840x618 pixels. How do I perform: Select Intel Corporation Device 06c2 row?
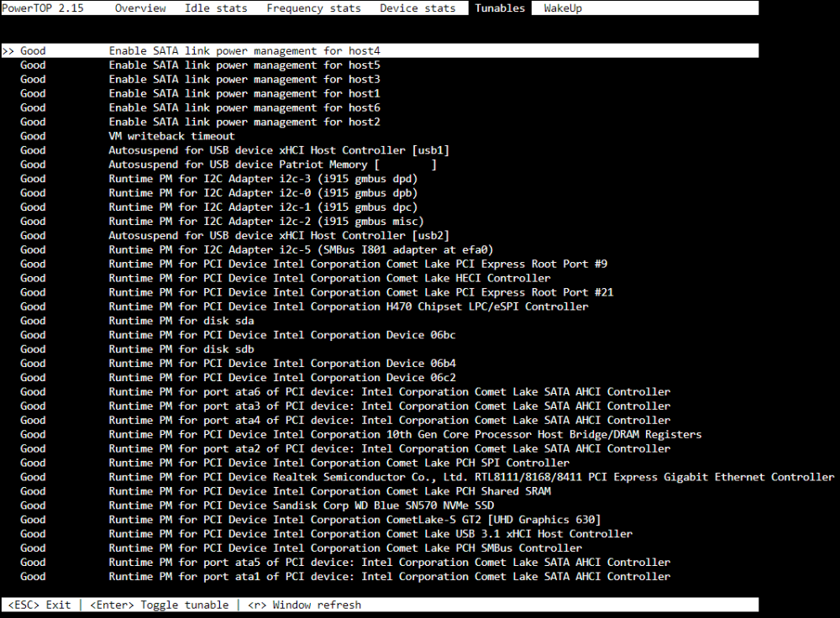380,377
